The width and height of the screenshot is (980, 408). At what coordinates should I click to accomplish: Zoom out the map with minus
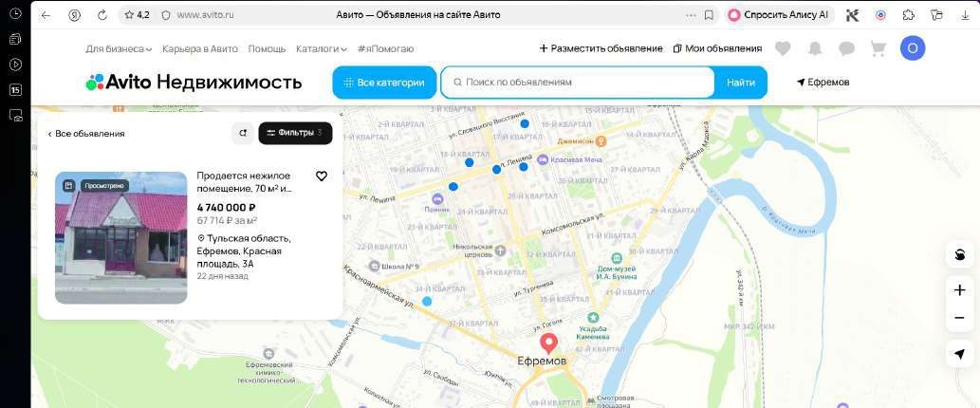coord(959,318)
